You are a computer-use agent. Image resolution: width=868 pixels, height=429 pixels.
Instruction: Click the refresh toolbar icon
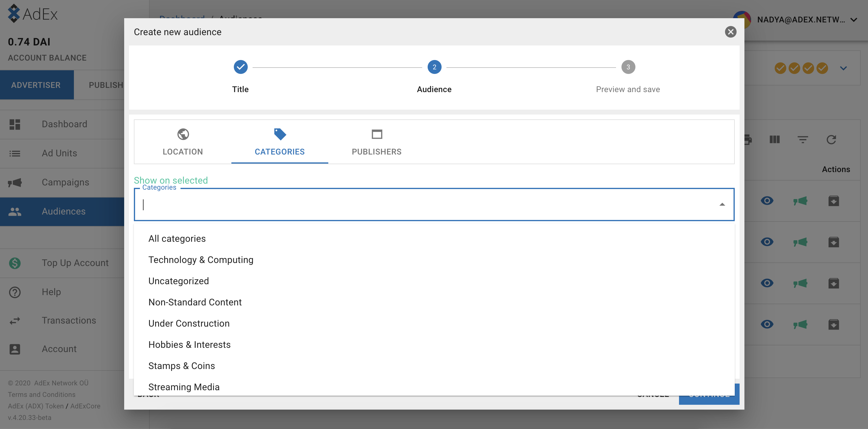pos(831,139)
